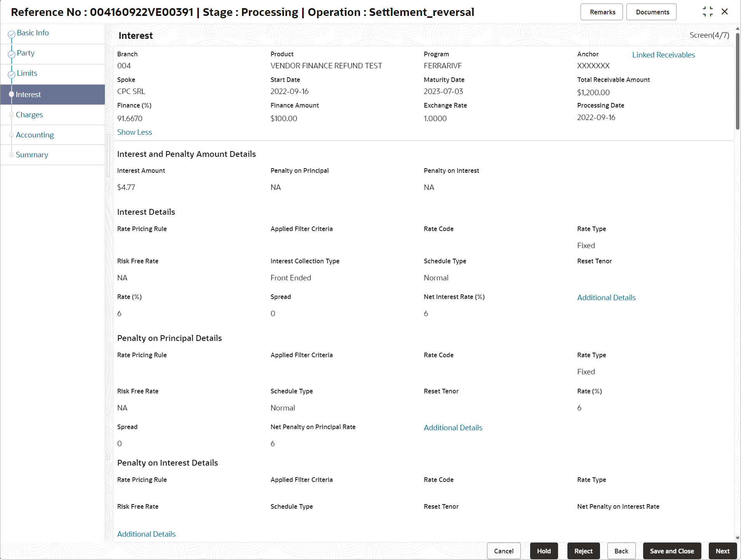741x560 pixels.
Task: Open the Accounting step in sidebar
Action: coord(35,135)
